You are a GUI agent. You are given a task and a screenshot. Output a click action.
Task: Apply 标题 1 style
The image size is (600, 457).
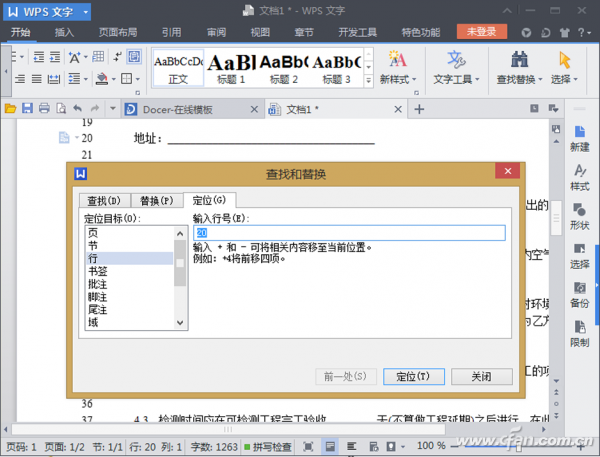(231, 69)
